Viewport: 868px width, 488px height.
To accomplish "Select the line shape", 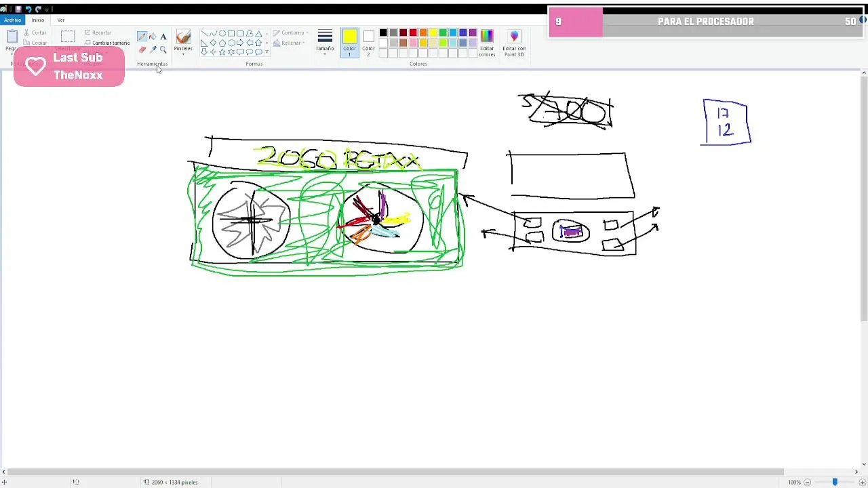I will [204, 33].
